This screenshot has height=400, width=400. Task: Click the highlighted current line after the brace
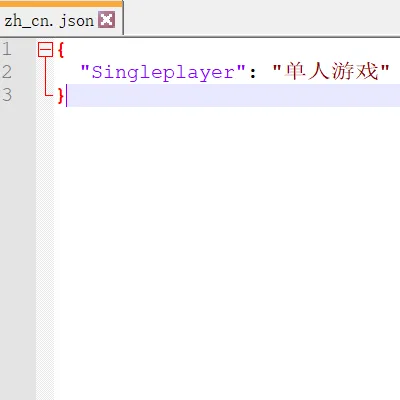[233, 95]
